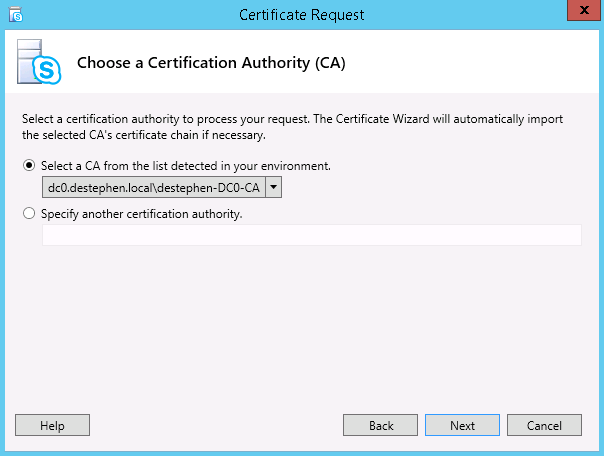Click the Skype title bar app icon
This screenshot has height=456, width=604.
[x=16, y=15]
